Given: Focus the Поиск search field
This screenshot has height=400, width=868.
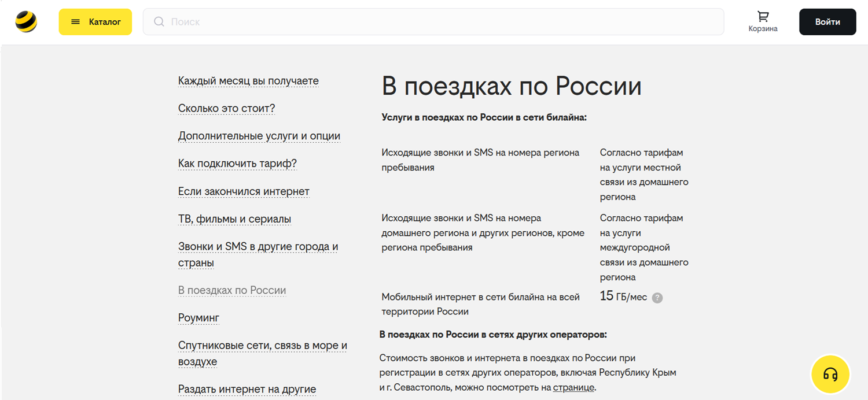Looking at the screenshot, I should (440, 22).
